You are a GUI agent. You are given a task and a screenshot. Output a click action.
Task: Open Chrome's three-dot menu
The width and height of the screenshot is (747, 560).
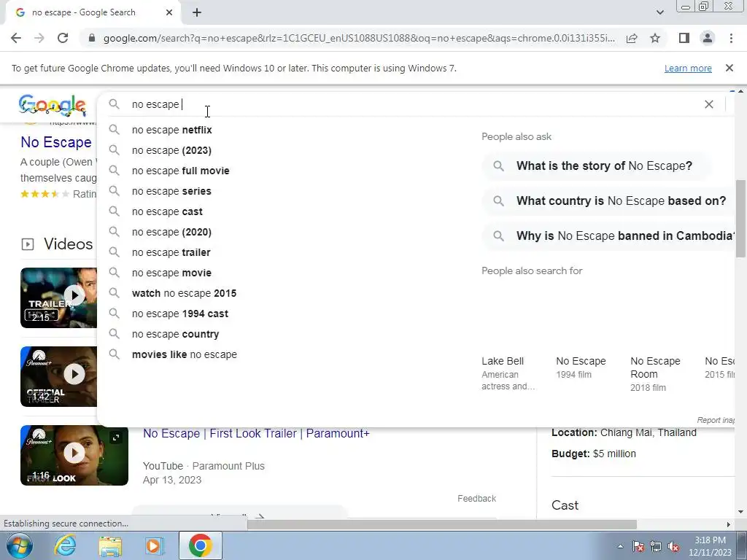click(731, 38)
